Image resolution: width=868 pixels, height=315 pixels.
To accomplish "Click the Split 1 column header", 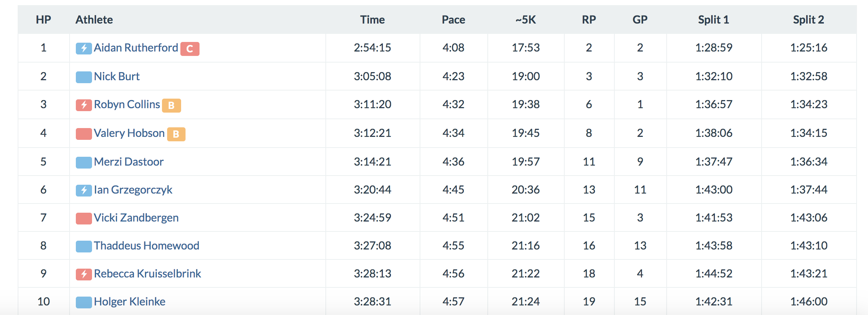I will [x=713, y=20].
